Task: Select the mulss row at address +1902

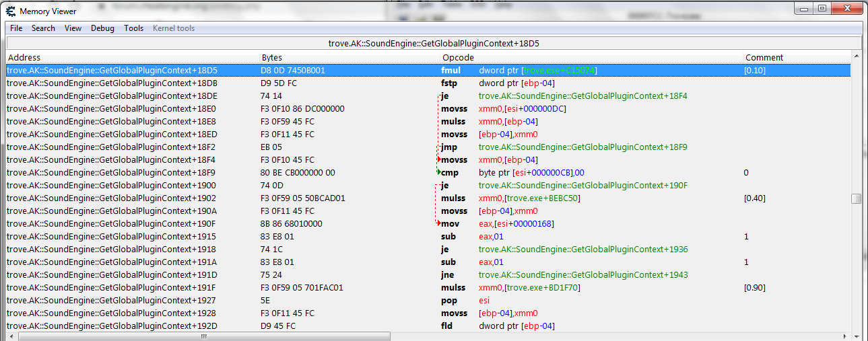Action: (428, 198)
